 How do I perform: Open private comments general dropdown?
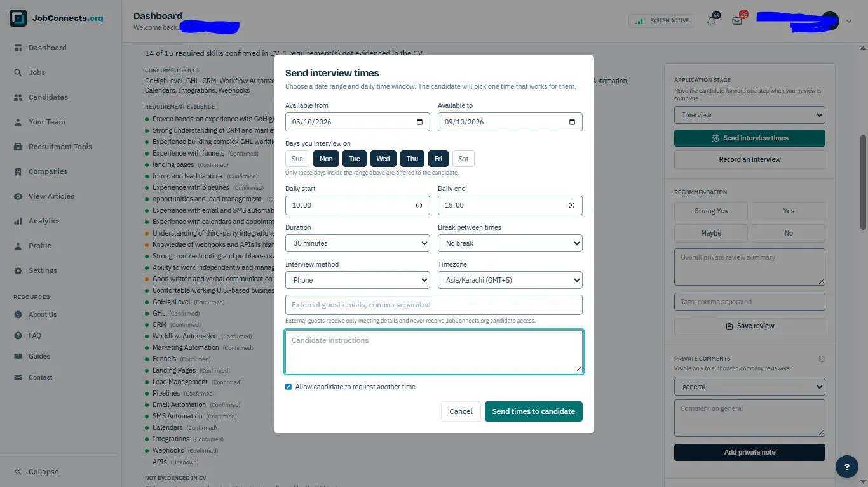[x=750, y=387]
